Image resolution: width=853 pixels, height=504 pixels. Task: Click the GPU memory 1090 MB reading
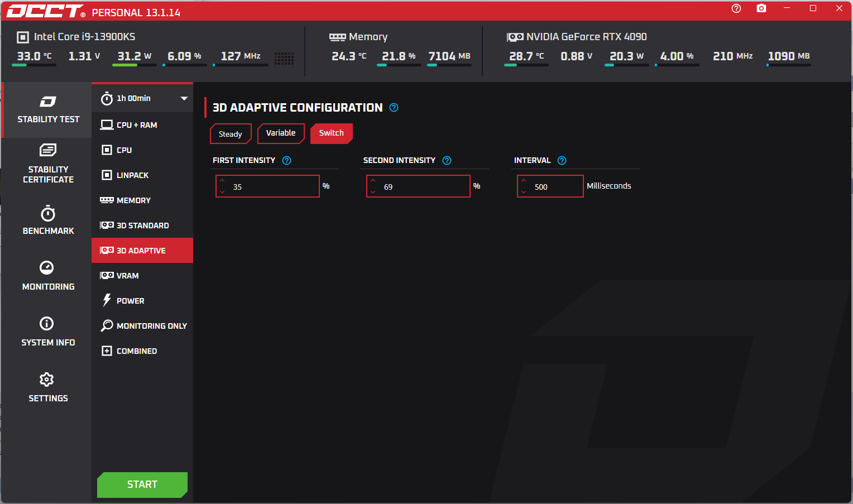[x=789, y=56]
